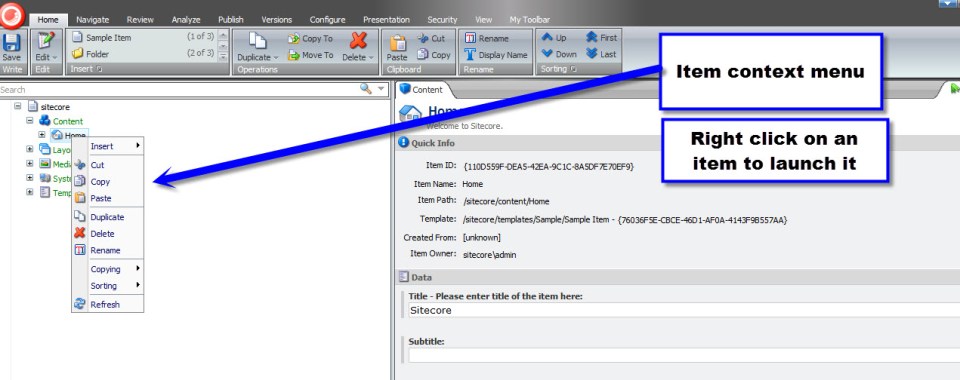Screen dimensions: 960x380
Task: Move the item Up in sorting
Action: point(554,37)
